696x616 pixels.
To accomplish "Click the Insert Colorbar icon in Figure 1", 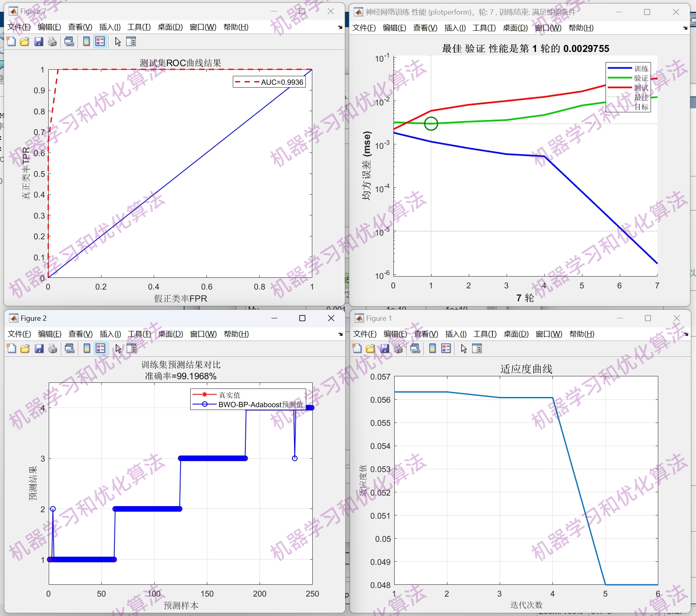I will pos(432,348).
